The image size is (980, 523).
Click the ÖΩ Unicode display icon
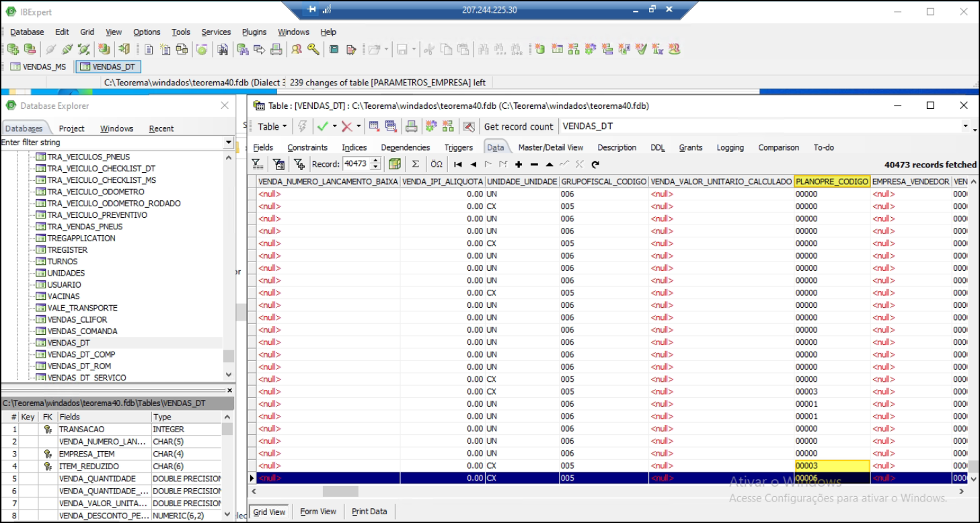(437, 164)
